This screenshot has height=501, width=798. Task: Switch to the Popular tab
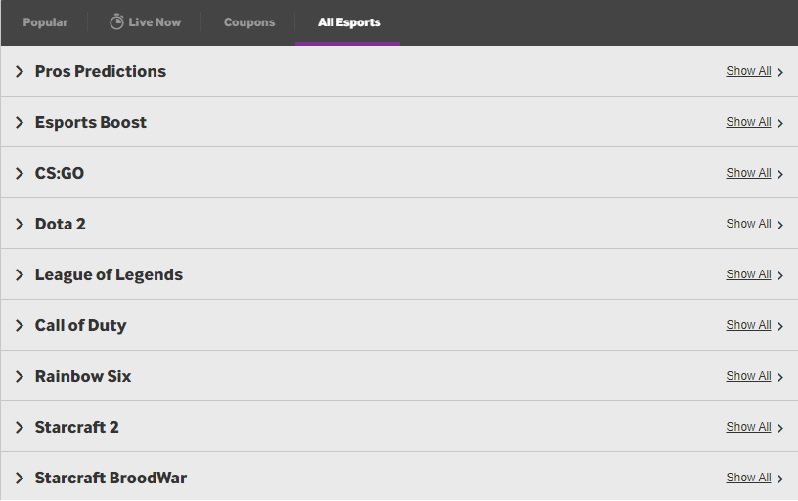45,22
